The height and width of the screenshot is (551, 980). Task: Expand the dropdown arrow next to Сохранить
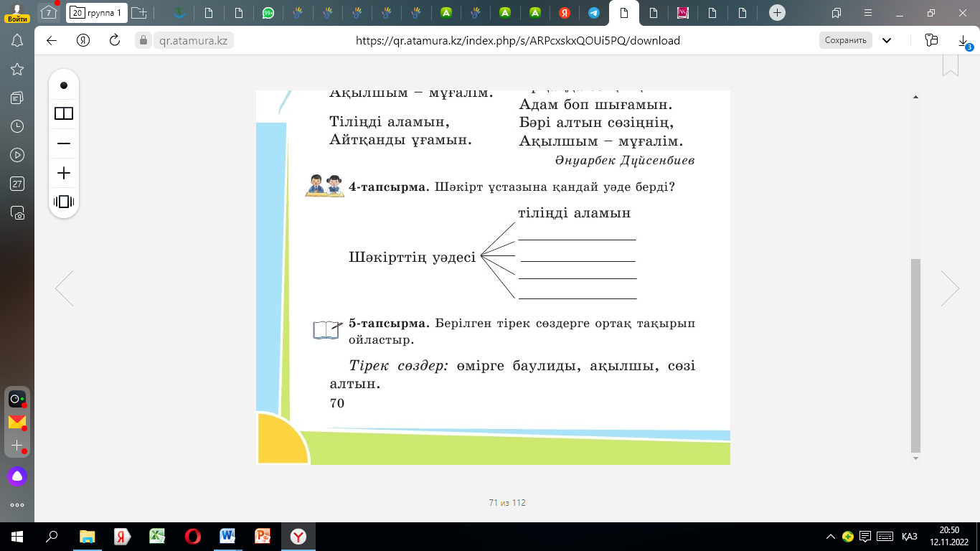tap(887, 40)
